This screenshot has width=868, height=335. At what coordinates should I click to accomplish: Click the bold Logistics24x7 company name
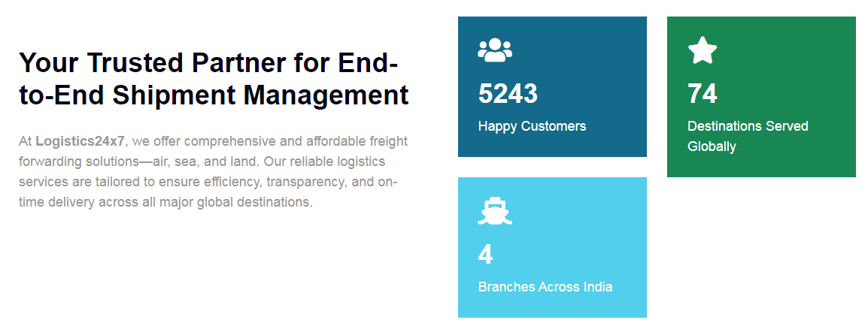point(80,141)
